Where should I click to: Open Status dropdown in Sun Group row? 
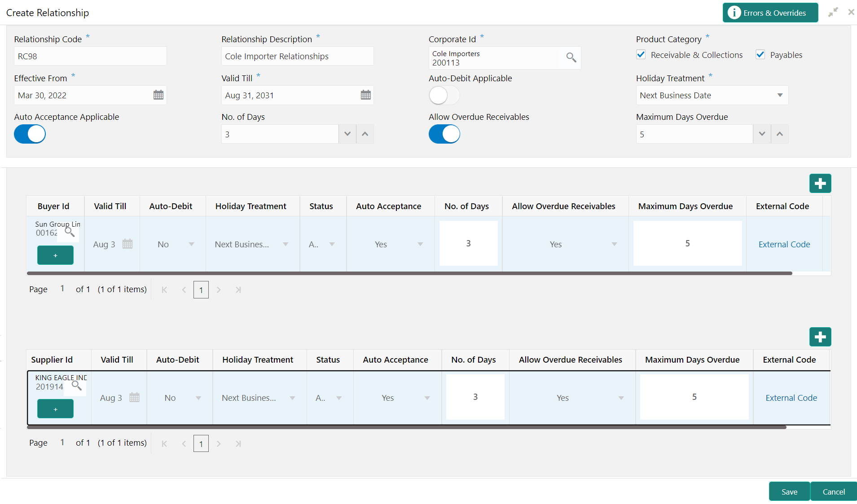tap(332, 244)
